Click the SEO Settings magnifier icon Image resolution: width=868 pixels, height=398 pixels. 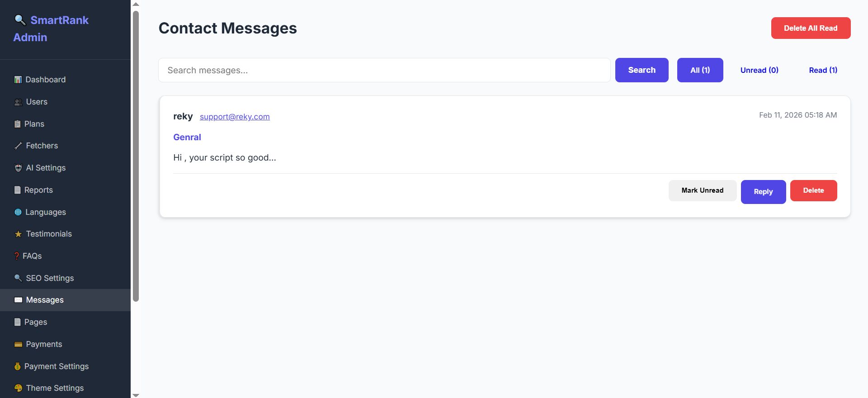point(18,278)
